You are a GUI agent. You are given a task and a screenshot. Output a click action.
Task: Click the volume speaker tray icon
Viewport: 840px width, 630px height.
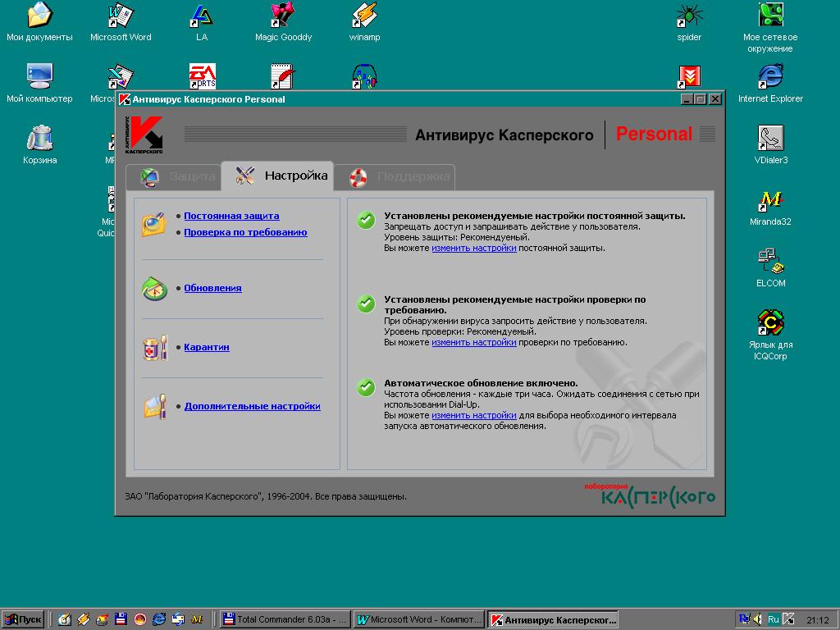pos(758,619)
